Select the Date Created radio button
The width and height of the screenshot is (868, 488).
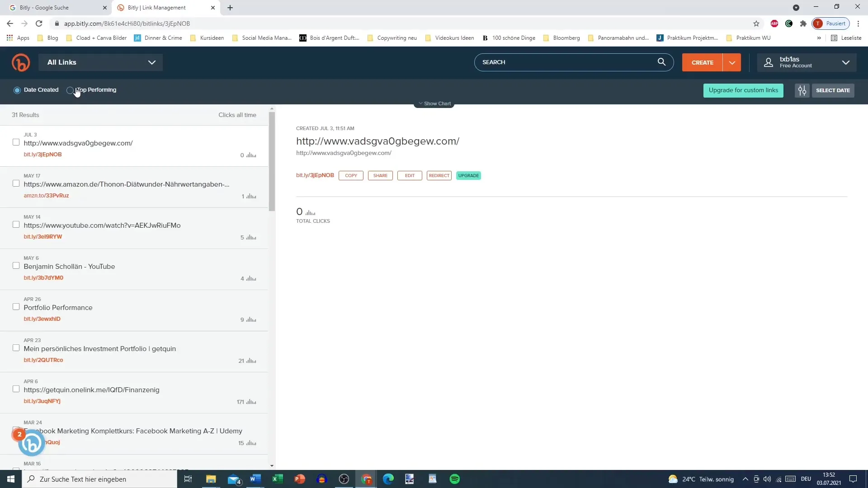click(x=16, y=90)
